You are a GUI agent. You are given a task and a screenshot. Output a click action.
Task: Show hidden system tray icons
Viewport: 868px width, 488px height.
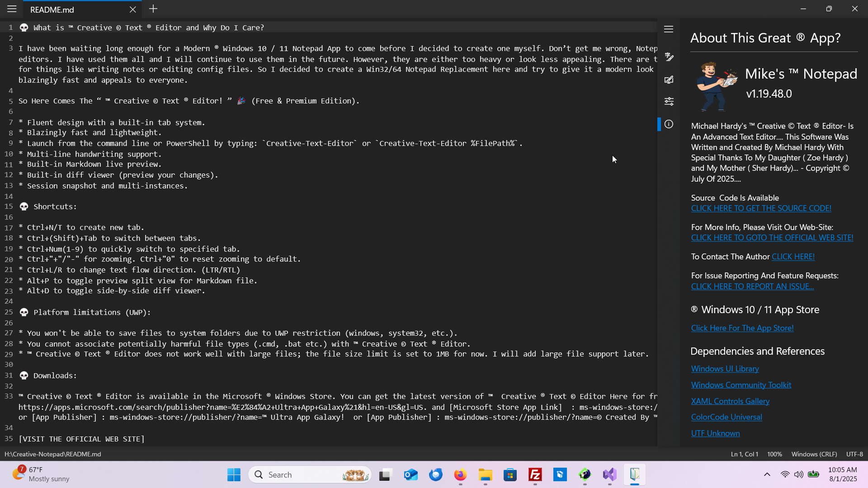(767, 474)
